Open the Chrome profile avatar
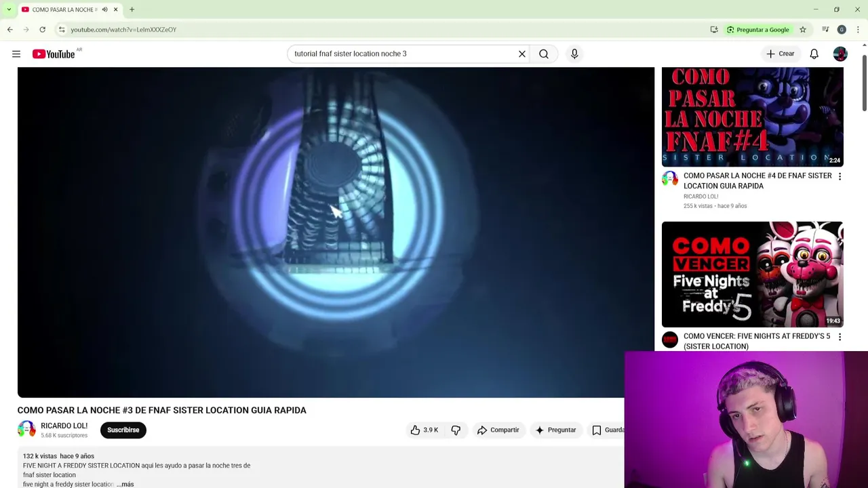This screenshot has height=488, width=868. [842, 30]
